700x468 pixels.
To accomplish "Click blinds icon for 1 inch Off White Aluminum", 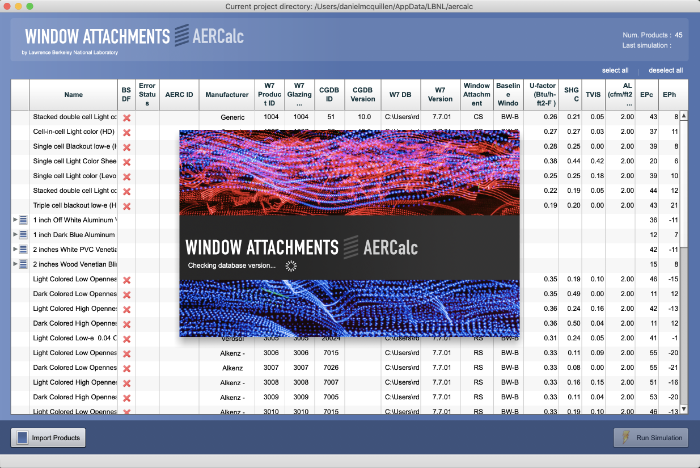I will [x=23, y=220].
